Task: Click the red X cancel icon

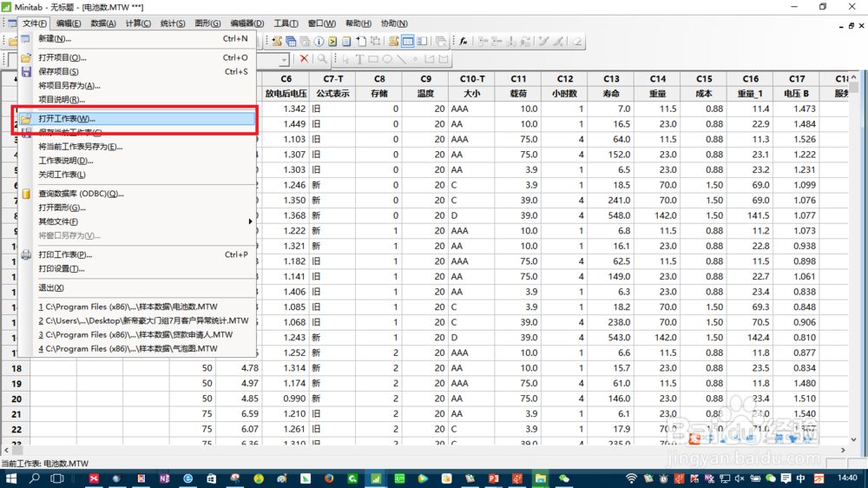Action: point(304,59)
